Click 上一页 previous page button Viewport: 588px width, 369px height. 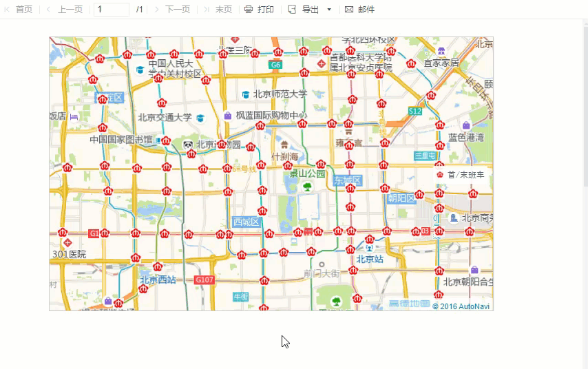pos(65,10)
